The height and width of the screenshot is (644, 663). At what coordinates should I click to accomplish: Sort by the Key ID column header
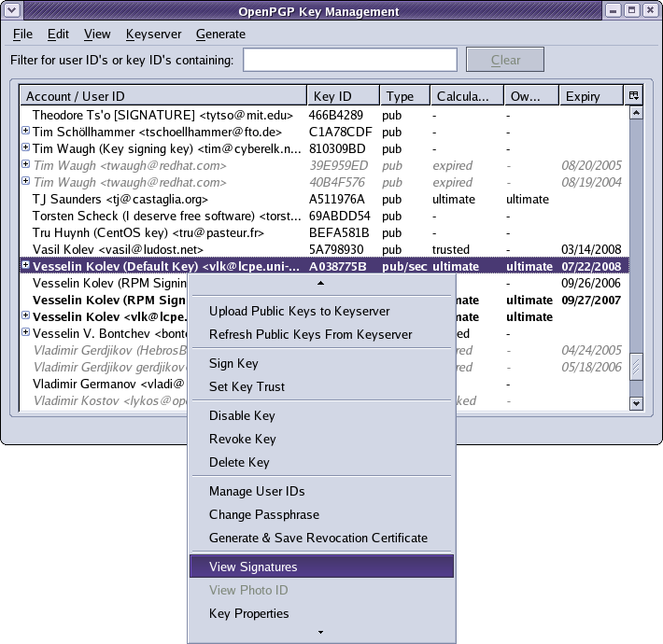[344, 96]
